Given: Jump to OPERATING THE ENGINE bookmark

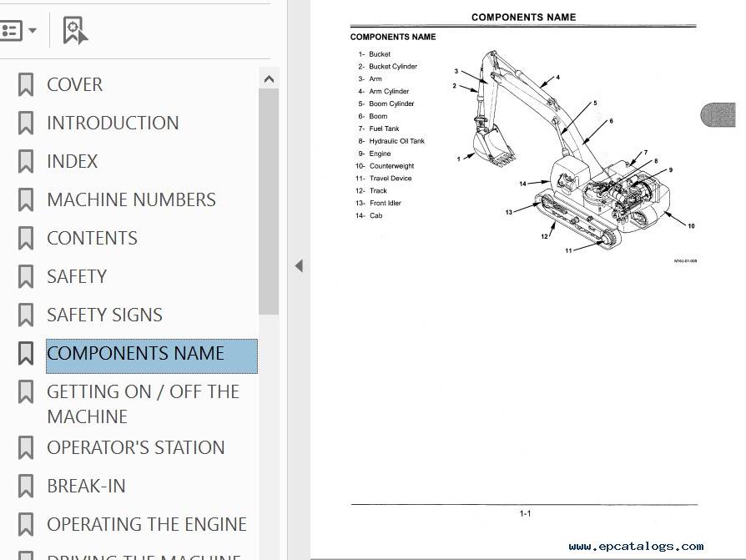Looking at the screenshot, I should click(x=147, y=524).
